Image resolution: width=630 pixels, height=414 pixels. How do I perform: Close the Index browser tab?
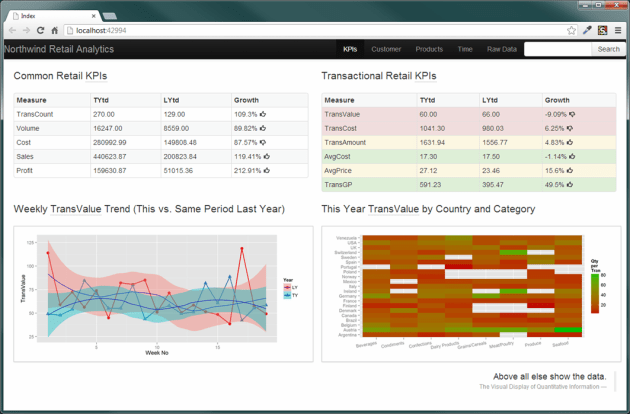tap(94, 16)
